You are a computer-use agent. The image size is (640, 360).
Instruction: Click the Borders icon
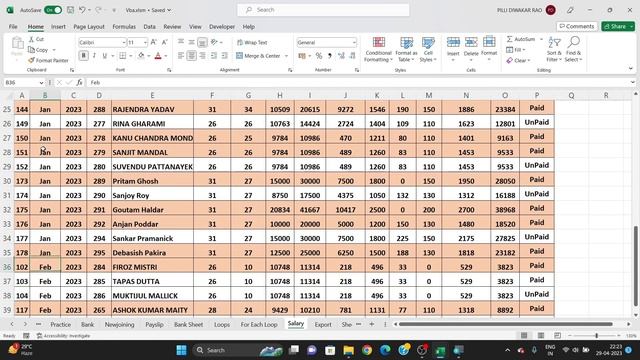[122, 56]
